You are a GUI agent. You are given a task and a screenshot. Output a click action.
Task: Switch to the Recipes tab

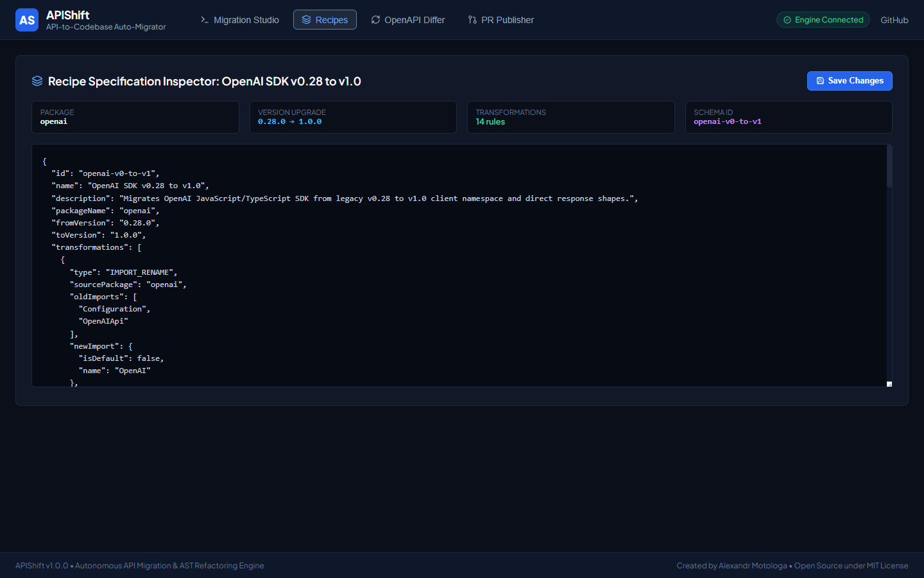[325, 20]
